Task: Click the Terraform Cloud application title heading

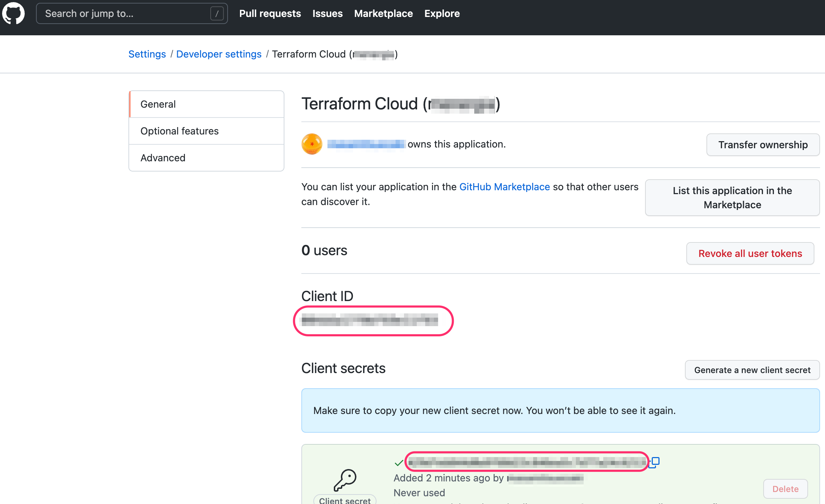Action: click(401, 104)
